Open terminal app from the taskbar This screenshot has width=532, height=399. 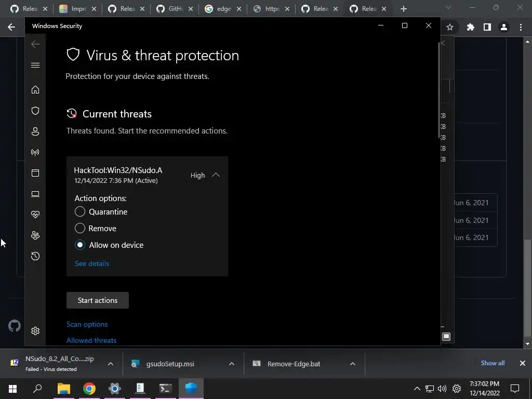pyautogui.click(x=166, y=389)
